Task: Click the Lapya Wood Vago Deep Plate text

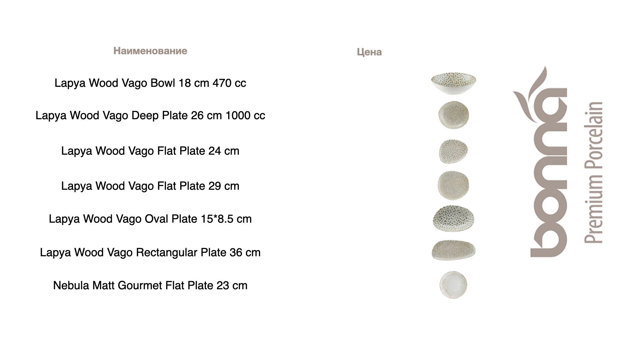Action: click(150, 115)
